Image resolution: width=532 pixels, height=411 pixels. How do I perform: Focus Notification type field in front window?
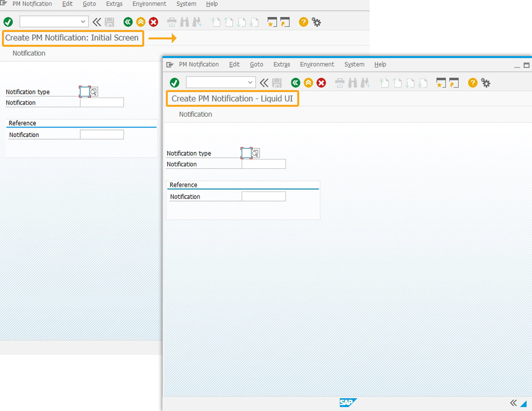(x=246, y=153)
